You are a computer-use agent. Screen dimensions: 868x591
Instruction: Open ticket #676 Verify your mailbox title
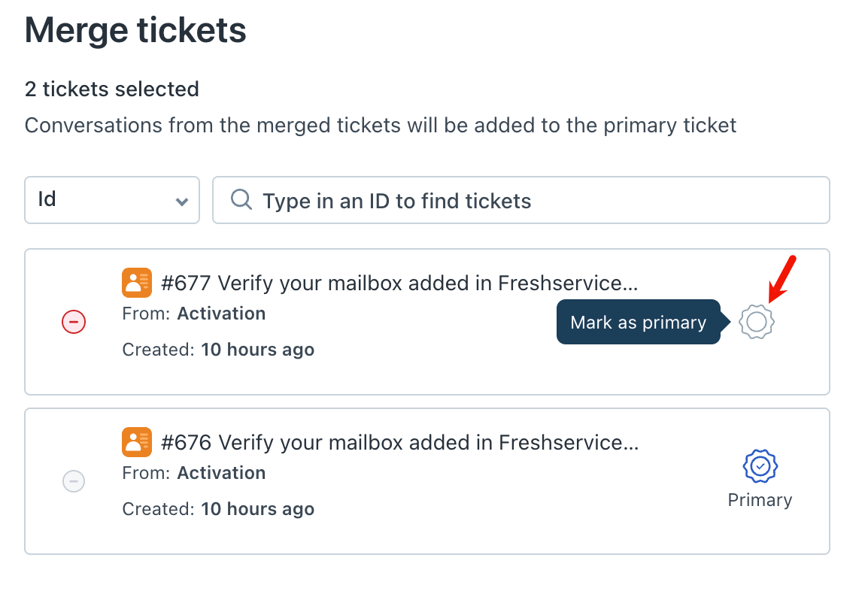399,443
